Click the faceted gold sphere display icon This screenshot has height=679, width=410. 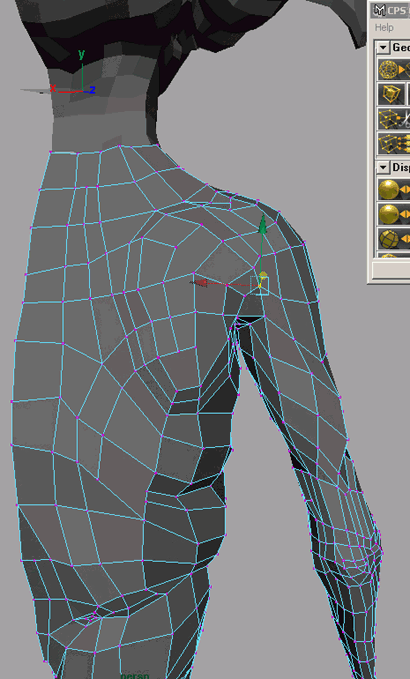pos(394,239)
